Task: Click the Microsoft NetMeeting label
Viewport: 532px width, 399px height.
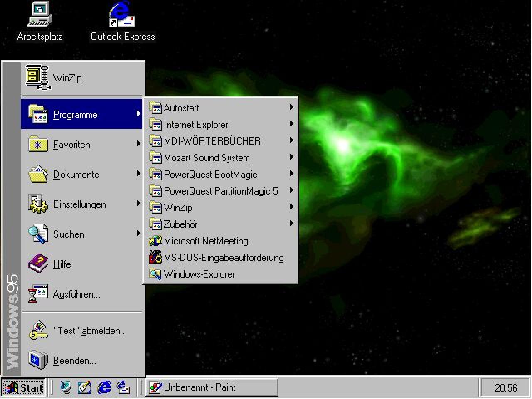Action: (x=206, y=241)
